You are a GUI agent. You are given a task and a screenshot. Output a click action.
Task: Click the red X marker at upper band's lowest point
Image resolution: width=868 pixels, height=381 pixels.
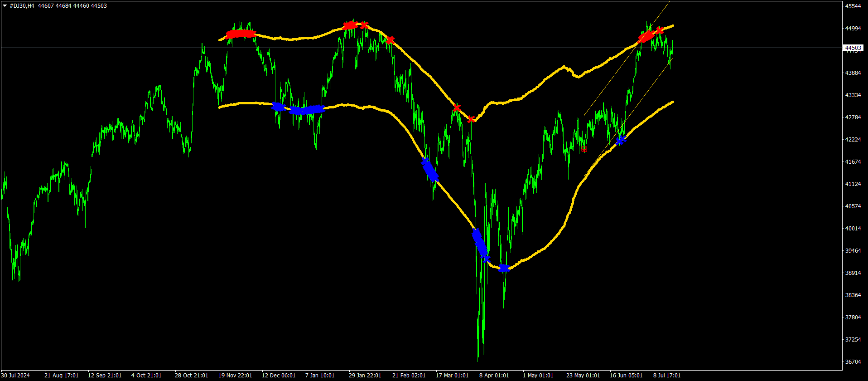coord(471,119)
